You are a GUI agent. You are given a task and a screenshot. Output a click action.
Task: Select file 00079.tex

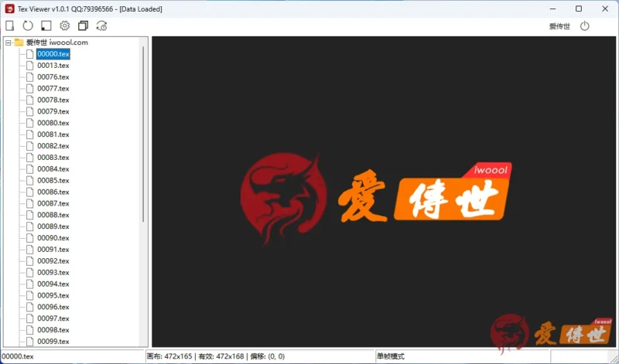click(x=53, y=111)
